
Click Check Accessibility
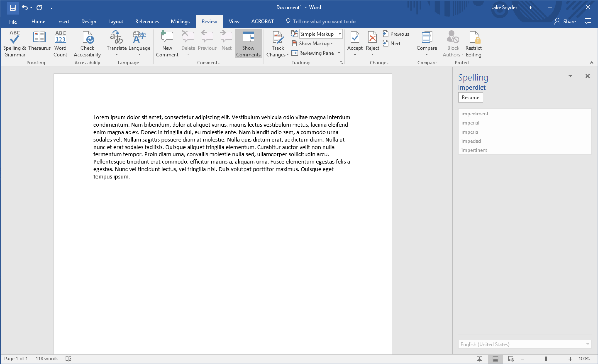(x=87, y=44)
